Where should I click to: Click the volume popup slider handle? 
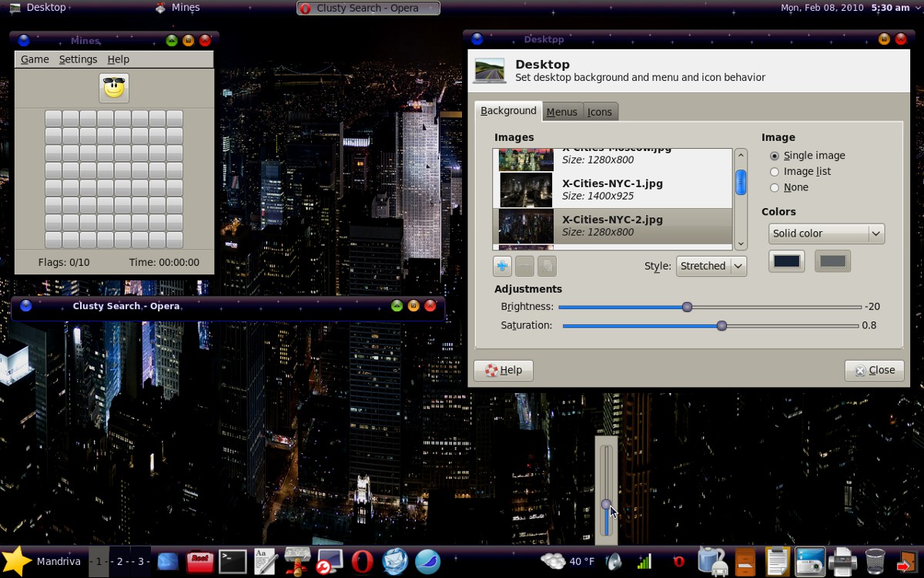click(x=607, y=504)
